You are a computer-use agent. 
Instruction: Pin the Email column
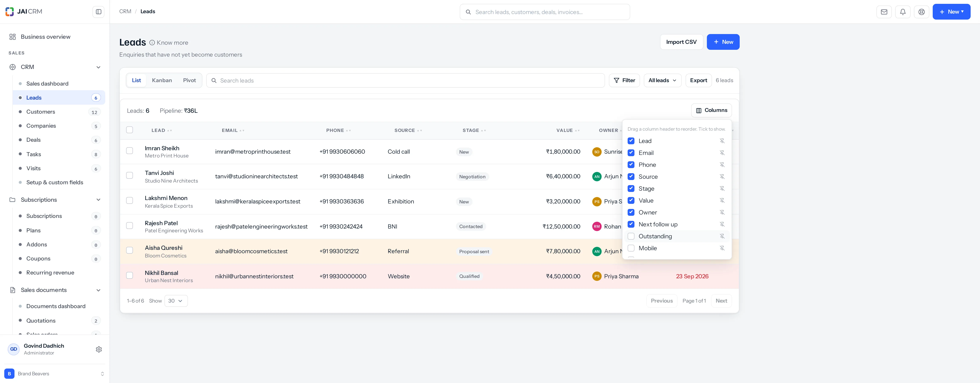[x=722, y=153]
